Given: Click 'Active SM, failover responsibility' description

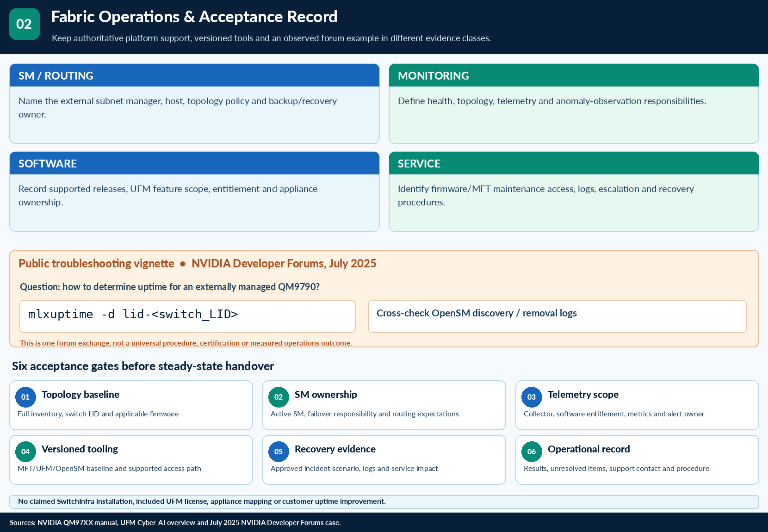Looking at the screenshot, I should point(365,414).
